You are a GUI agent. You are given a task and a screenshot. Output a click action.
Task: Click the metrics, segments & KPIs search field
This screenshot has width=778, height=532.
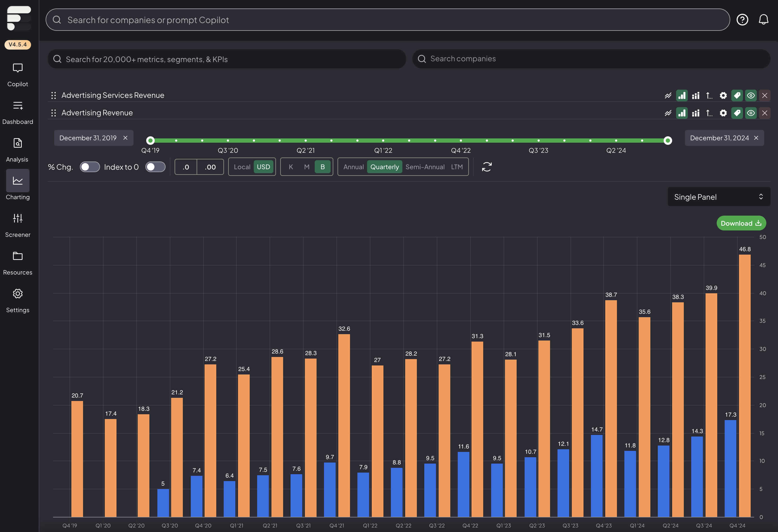pos(227,59)
